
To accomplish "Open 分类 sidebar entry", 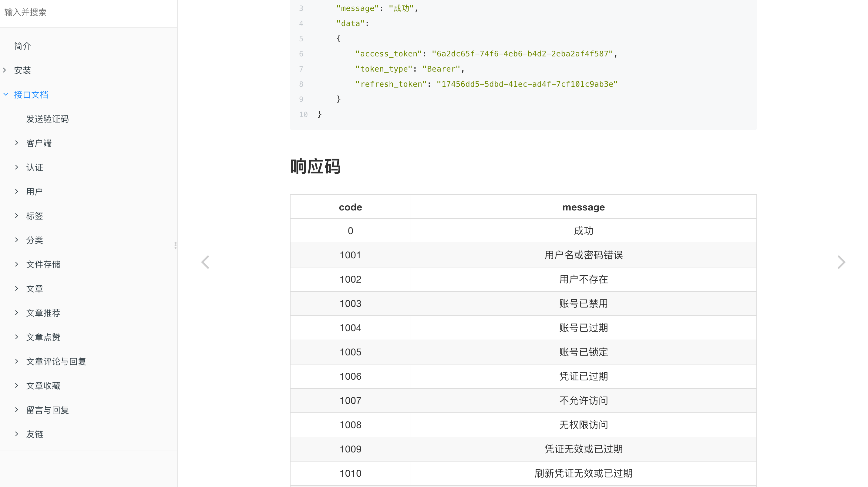I will click(x=35, y=240).
